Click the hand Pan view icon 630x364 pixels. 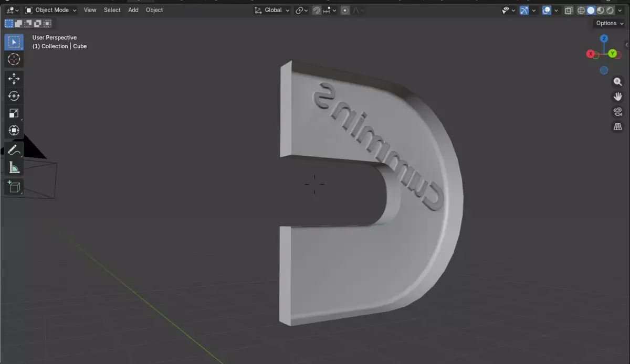coord(618,97)
